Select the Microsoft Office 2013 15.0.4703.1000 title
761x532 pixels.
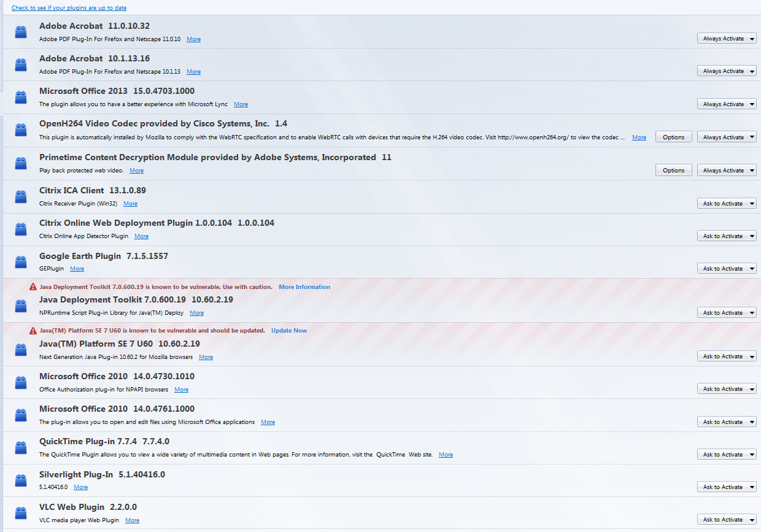pos(117,91)
